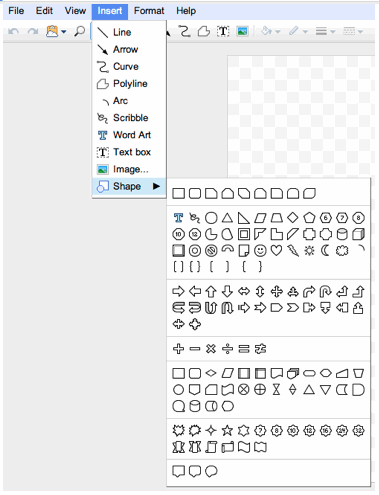Choose Arrow from Insert menu

[x=129, y=49]
